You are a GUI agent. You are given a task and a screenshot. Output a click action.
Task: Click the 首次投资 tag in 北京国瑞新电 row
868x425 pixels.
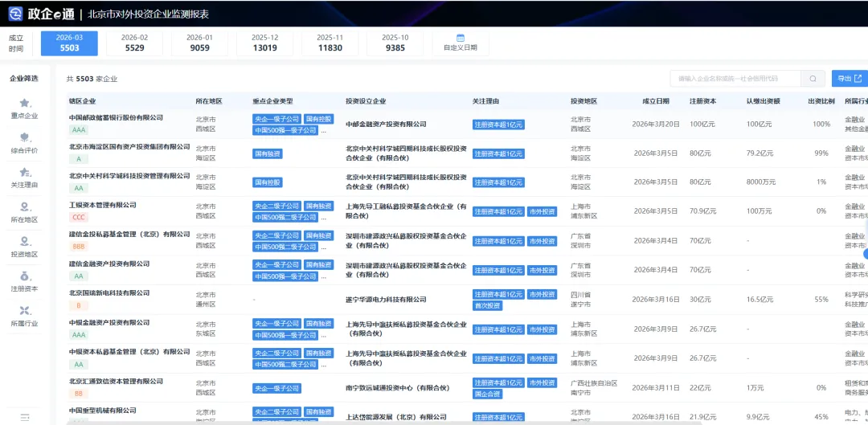point(488,305)
